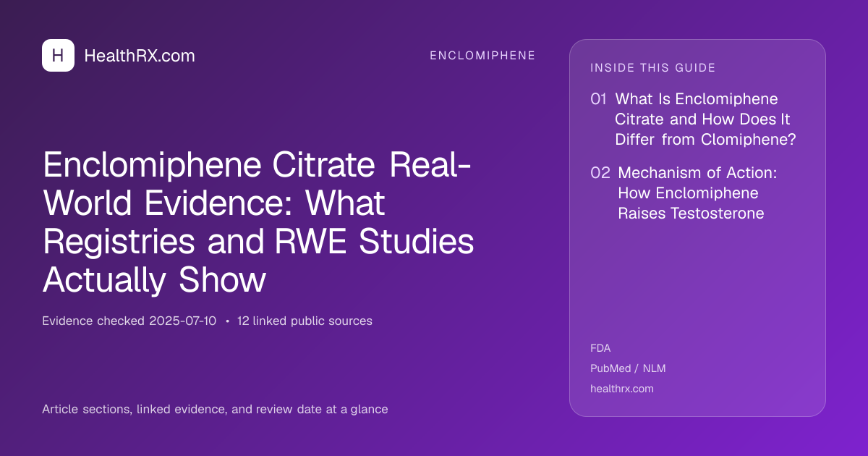The image size is (868, 456).
Task: Click the 'INSIDE THIS GUIDE' heading
Action: 653,68
